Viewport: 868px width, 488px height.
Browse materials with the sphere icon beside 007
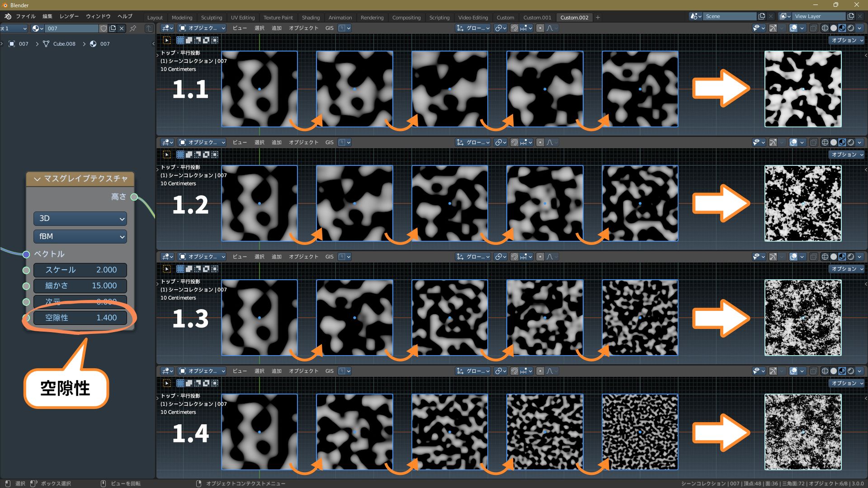38,28
